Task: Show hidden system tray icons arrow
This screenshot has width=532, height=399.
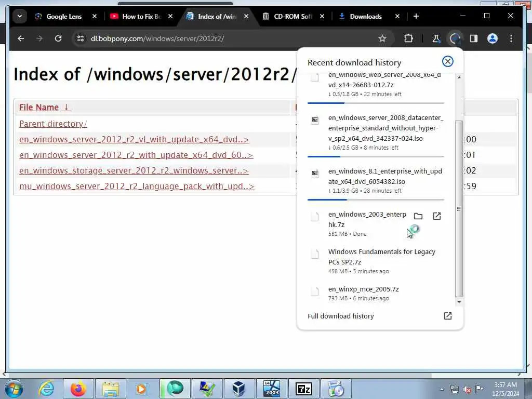Action: (x=442, y=390)
